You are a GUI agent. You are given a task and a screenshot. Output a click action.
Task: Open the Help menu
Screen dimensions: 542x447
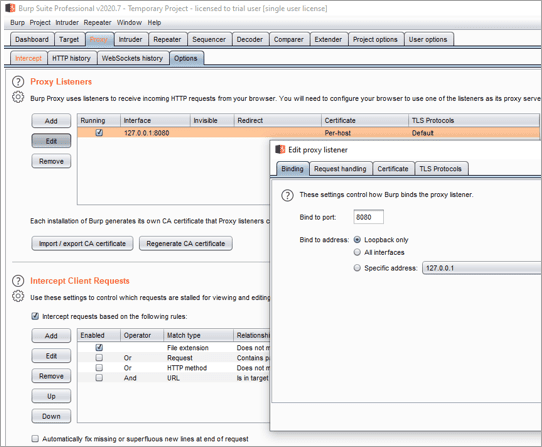point(154,22)
